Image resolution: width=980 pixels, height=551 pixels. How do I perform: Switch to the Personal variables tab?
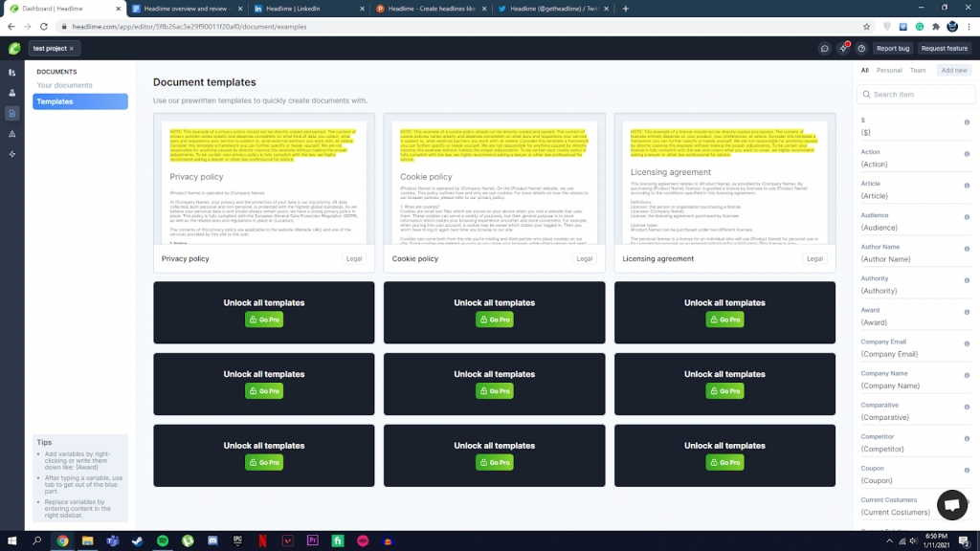tap(889, 71)
